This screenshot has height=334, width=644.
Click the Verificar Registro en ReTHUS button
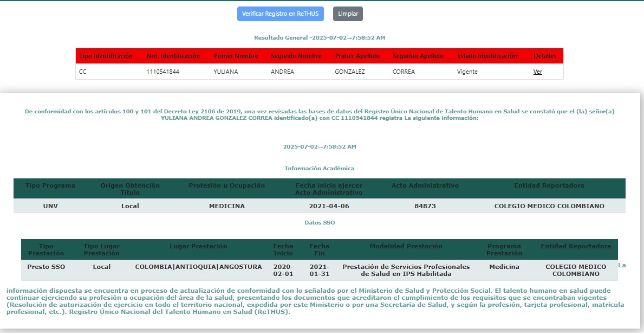tap(280, 14)
